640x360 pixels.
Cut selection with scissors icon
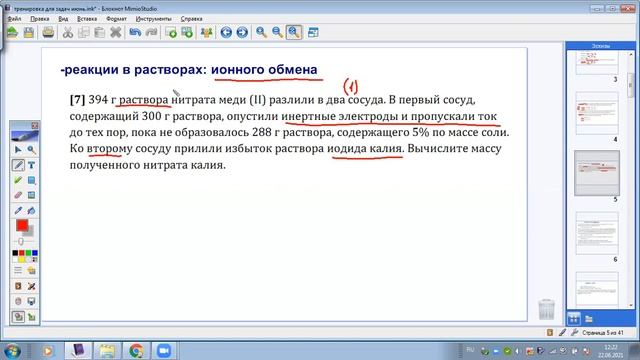click(x=68, y=32)
